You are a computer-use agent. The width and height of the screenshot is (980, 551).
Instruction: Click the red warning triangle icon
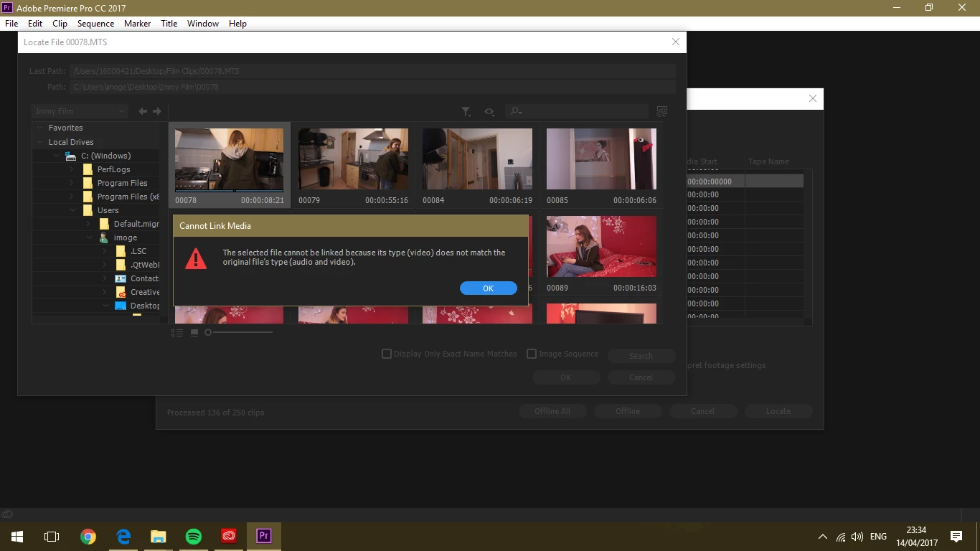coord(195,258)
